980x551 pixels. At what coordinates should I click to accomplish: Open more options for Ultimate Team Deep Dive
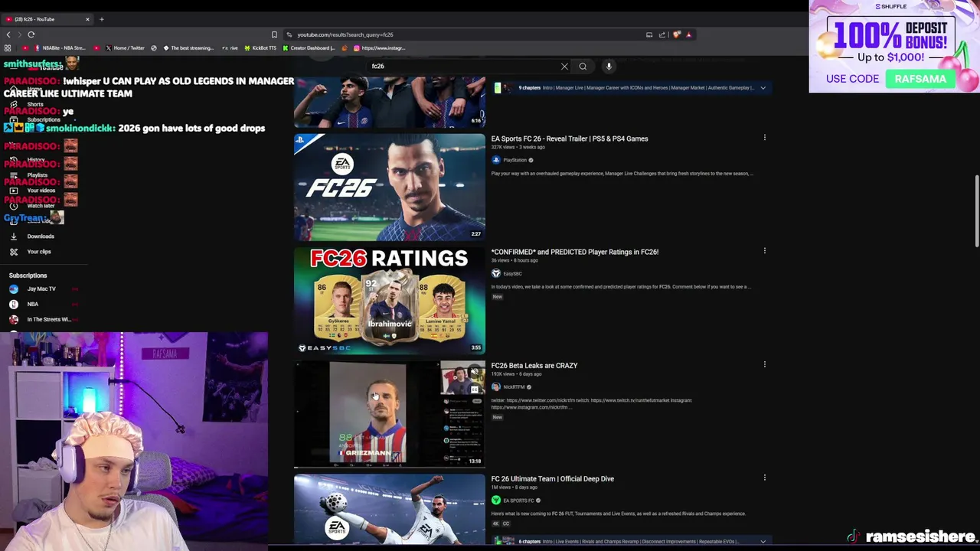tap(764, 478)
